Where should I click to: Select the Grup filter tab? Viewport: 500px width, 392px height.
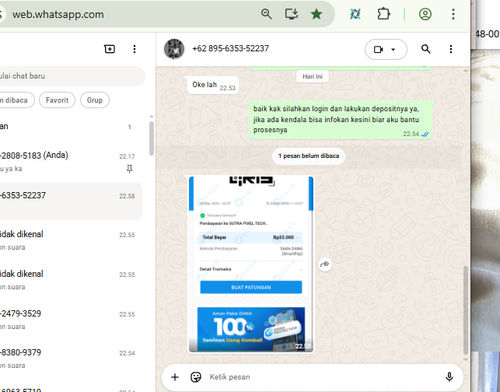tap(95, 100)
